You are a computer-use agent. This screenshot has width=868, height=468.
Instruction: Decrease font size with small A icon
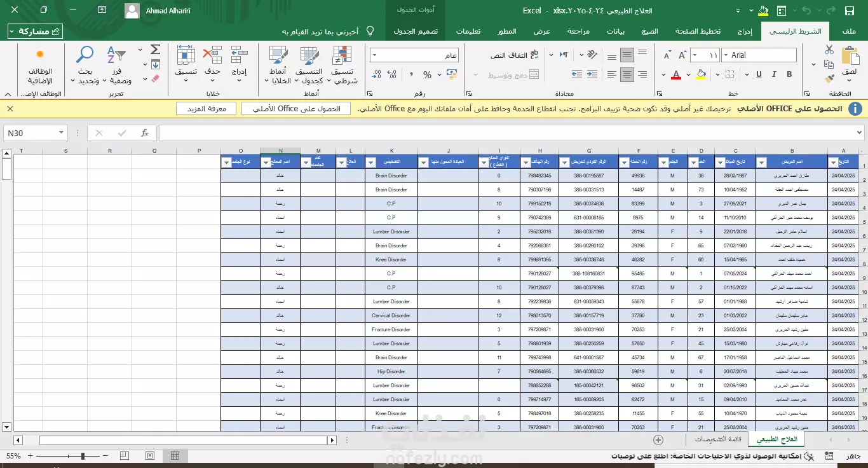coord(667,55)
